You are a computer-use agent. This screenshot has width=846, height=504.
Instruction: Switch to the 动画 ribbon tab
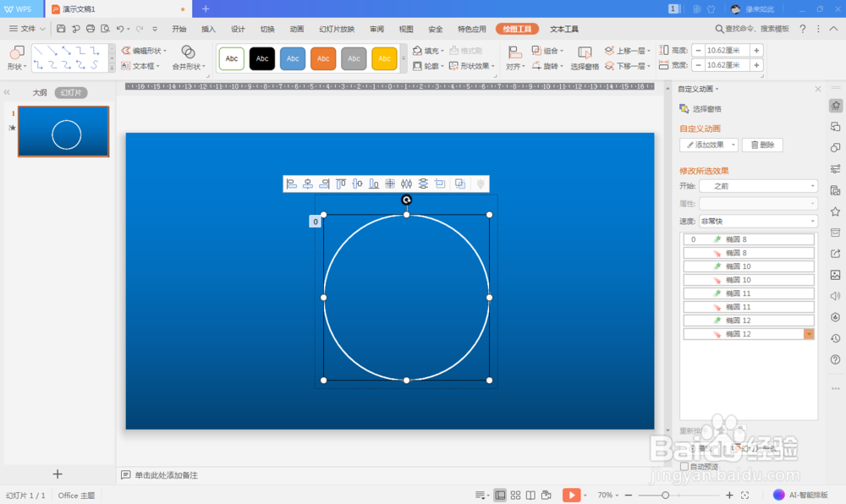295,28
